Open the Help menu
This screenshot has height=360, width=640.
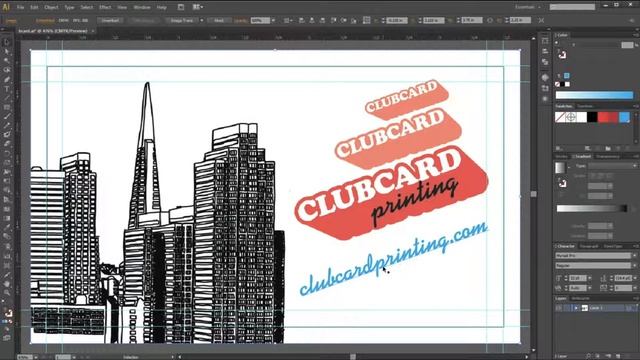click(162, 7)
